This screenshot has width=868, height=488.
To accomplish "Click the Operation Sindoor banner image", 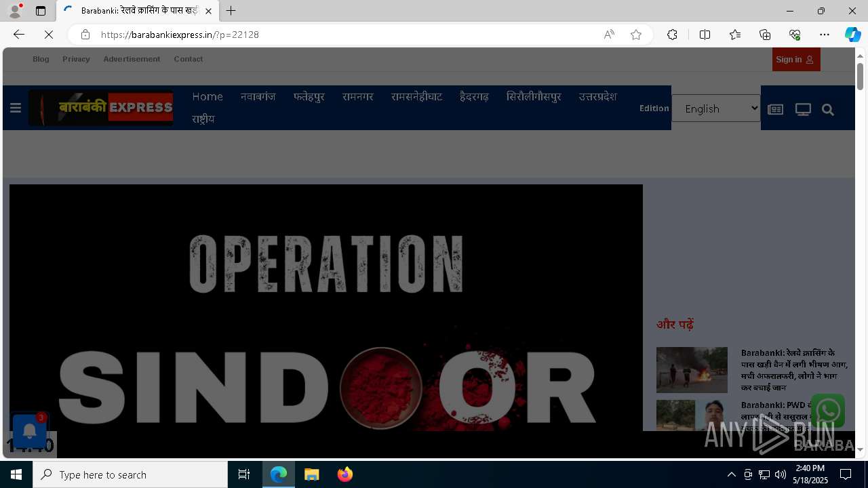I will pos(326,308).
